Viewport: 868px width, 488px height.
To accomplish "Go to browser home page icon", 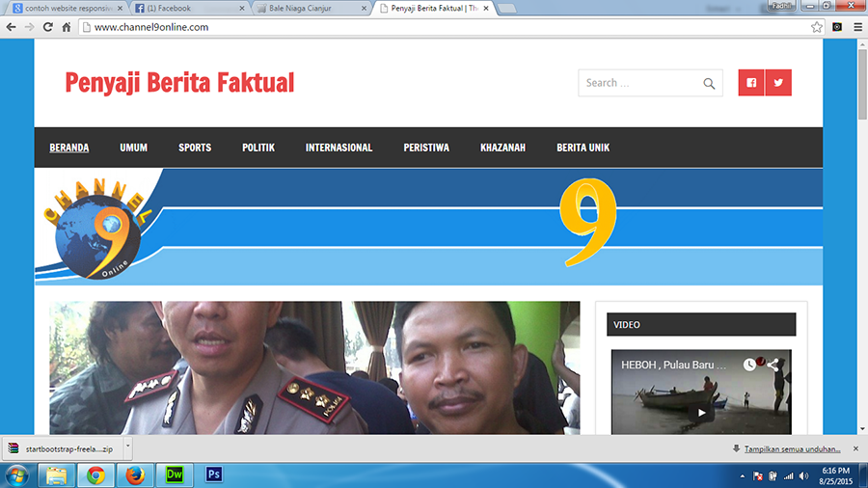I will tap(67, 27).
